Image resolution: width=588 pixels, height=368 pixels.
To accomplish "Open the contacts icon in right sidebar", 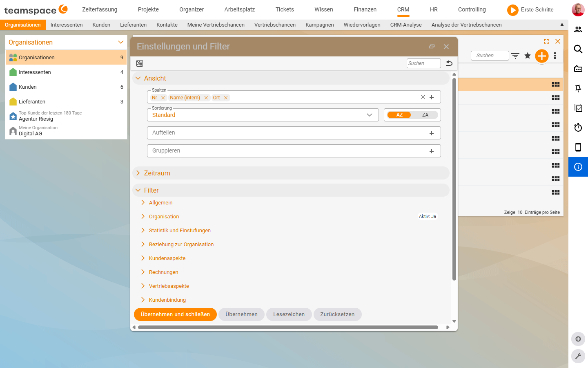I will coord(578,29).
